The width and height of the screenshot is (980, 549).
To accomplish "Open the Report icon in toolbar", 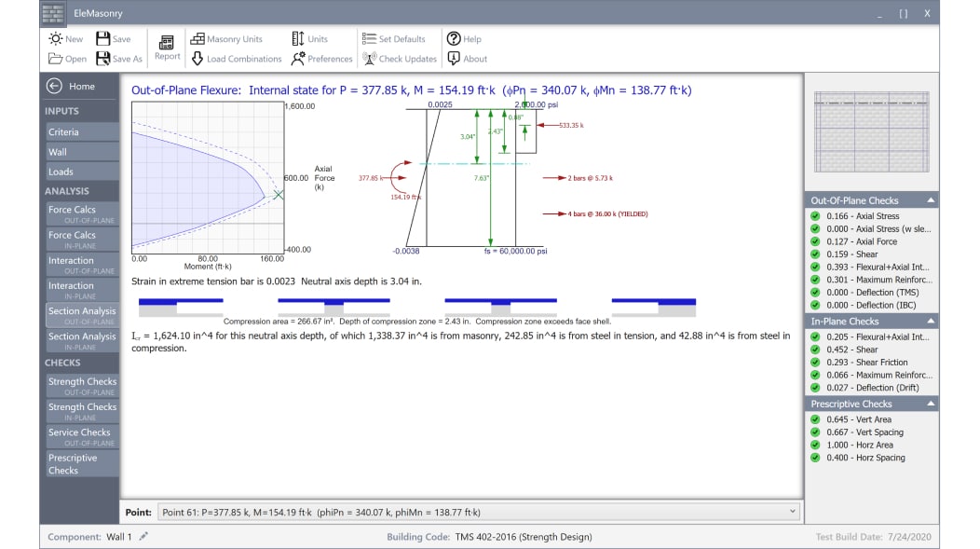I will point(167,45).
